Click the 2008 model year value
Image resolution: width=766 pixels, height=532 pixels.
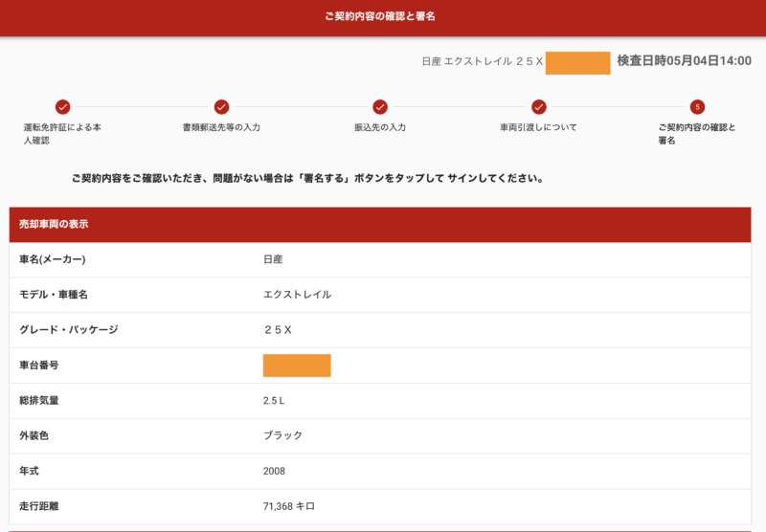pyautogui.click(x=274, y=471)
